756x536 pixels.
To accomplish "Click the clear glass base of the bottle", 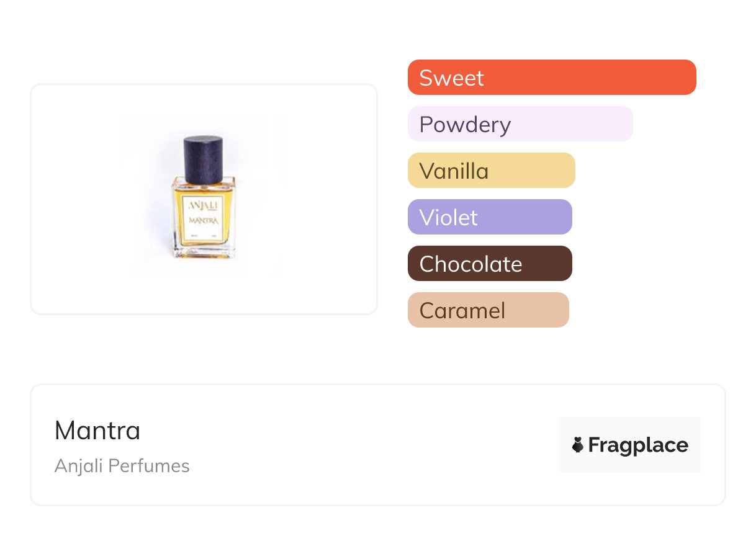I will point(203,252).
